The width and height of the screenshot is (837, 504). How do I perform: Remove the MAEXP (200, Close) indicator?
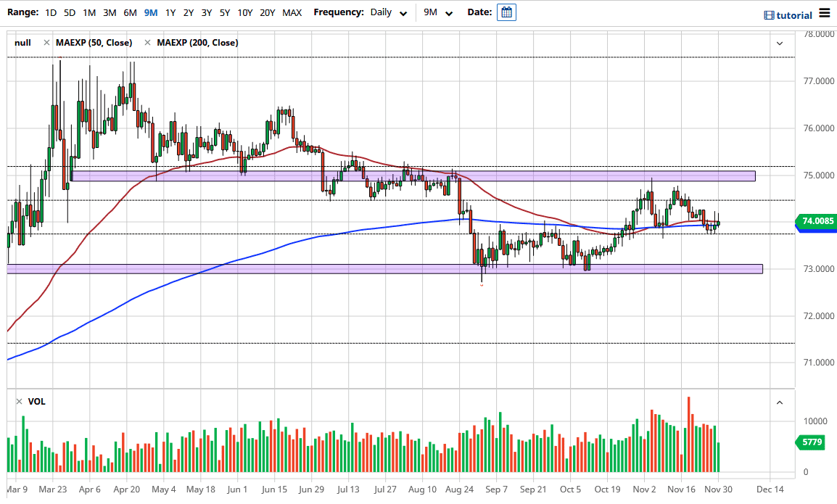pyautogui.click(x=148, y=43)
